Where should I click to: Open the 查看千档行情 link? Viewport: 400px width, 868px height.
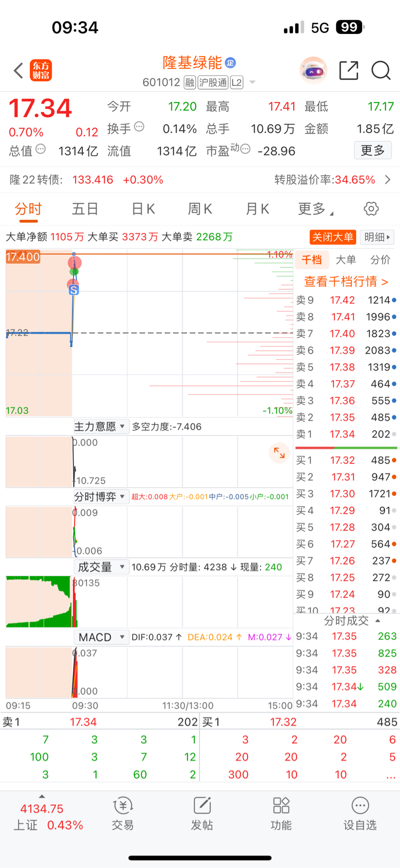point(346,282)
